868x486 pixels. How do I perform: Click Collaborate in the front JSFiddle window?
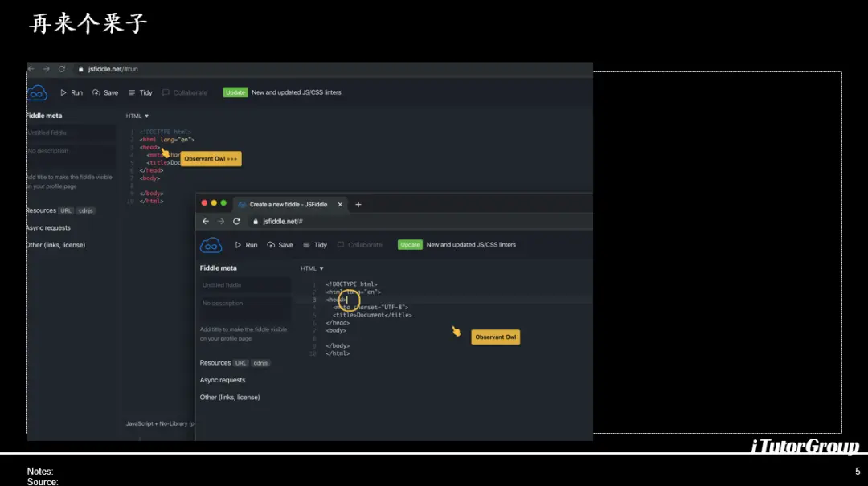360,245
